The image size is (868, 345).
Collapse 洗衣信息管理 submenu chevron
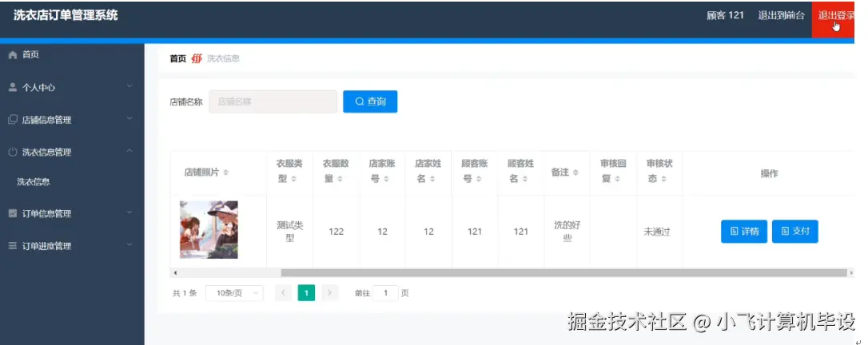pyautogui.click(x=129, y=151)
